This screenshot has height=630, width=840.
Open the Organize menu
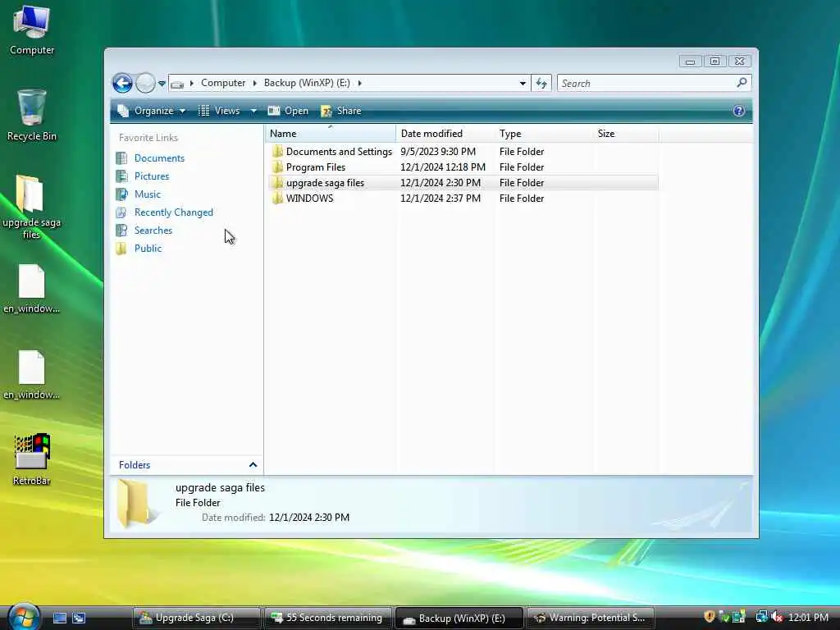click(152, 111)
